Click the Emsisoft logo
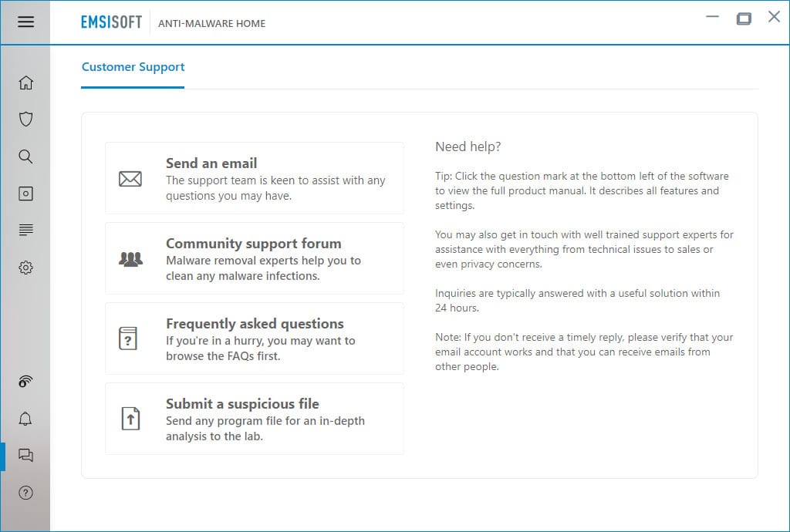This screenshot has height=532, width=790. 111,22
